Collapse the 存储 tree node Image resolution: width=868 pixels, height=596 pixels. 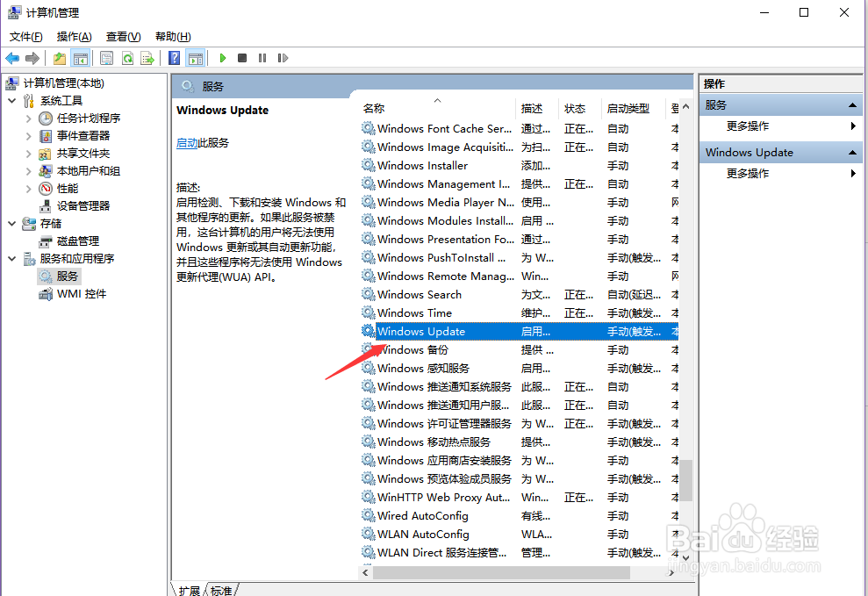(12, 224)
